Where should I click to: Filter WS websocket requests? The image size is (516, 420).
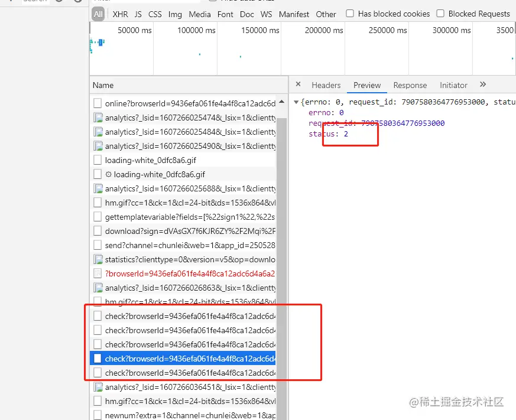[x=266, y=14]
